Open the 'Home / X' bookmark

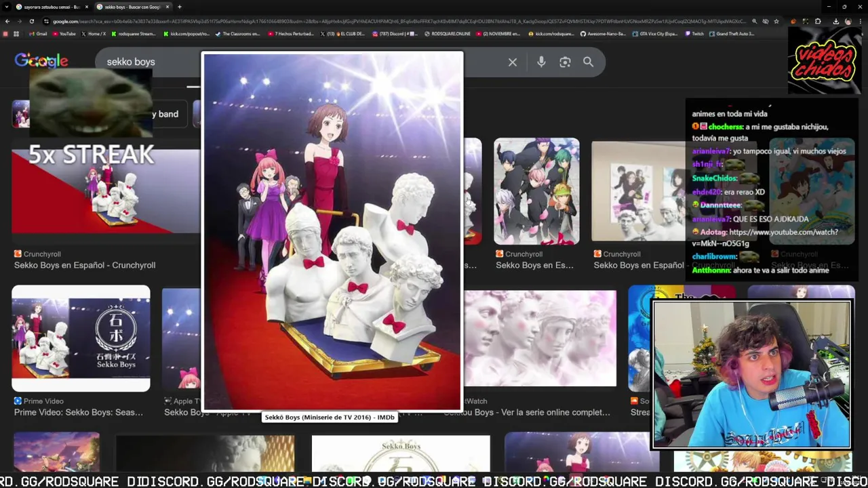point(94,33)
